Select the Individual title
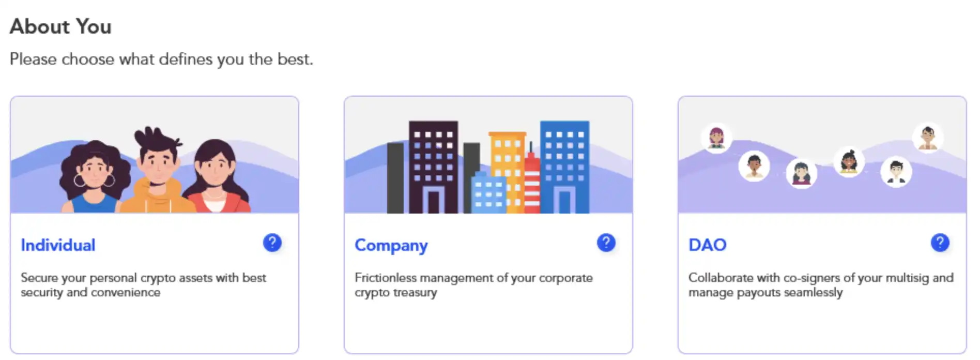The image size is (980, 360). [58, 245]
